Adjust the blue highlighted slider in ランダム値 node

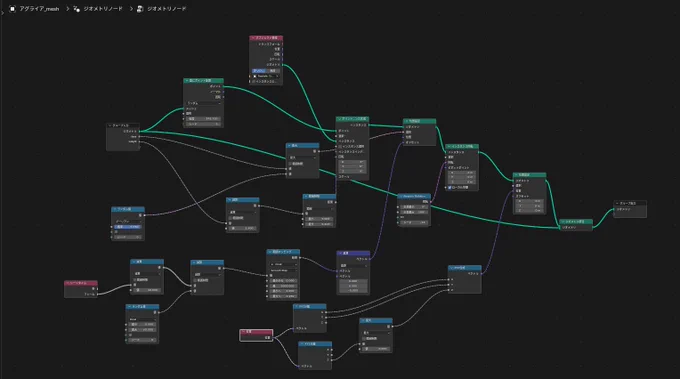(128, 227)
